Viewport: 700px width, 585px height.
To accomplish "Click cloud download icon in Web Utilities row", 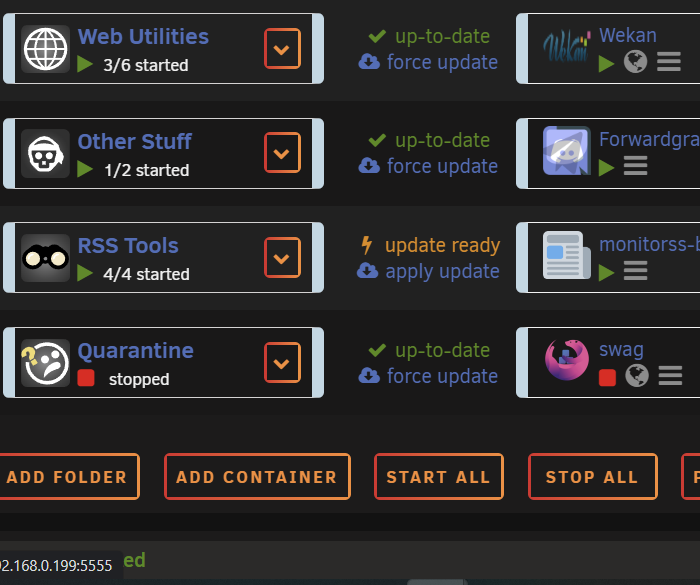I will pos(369,62).
